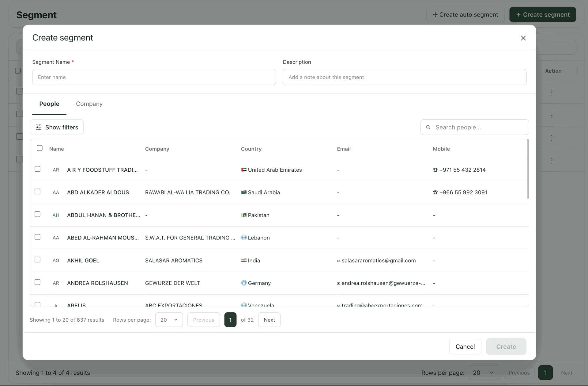Click the India flag icon

pyautogui.click(x=244, y=260)
